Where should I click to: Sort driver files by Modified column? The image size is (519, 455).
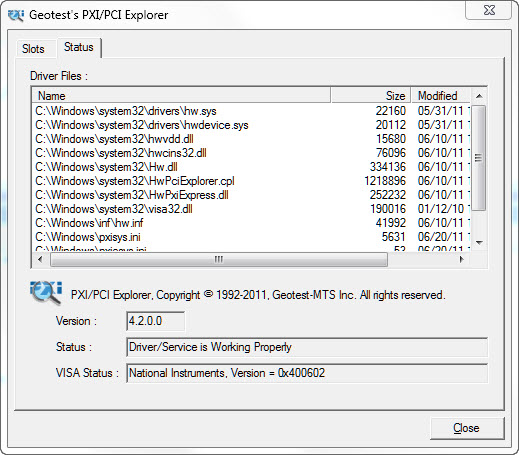[441, 96]
